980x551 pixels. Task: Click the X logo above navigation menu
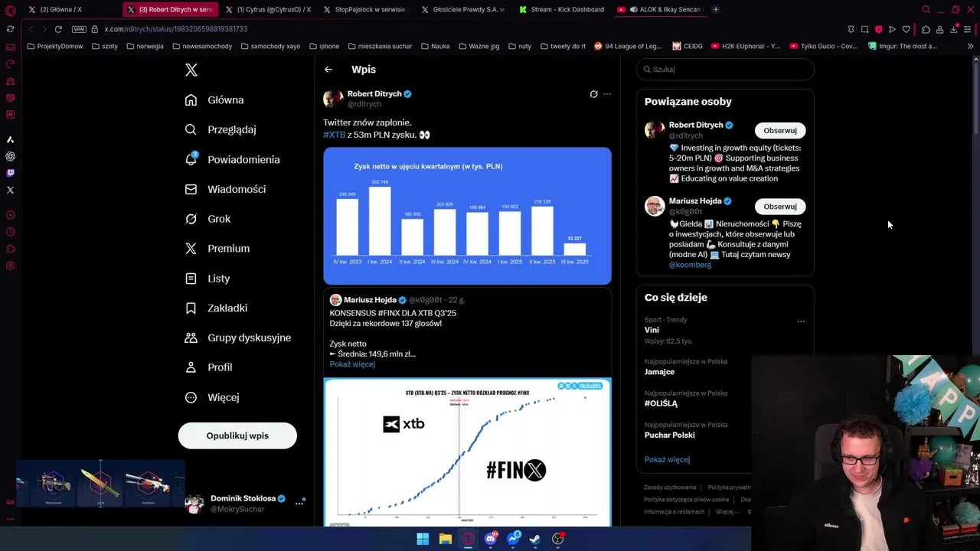tap(191, 70)
